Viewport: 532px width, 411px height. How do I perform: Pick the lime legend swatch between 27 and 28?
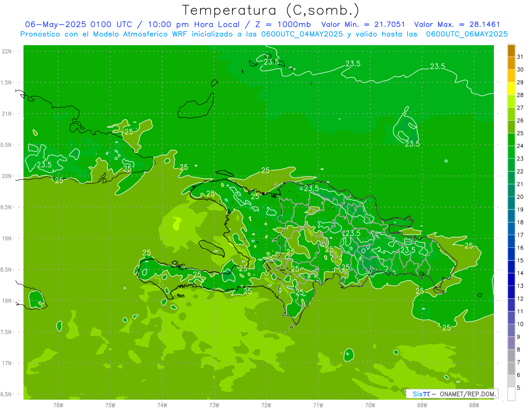pyautogui.click(x=511, y=102)
